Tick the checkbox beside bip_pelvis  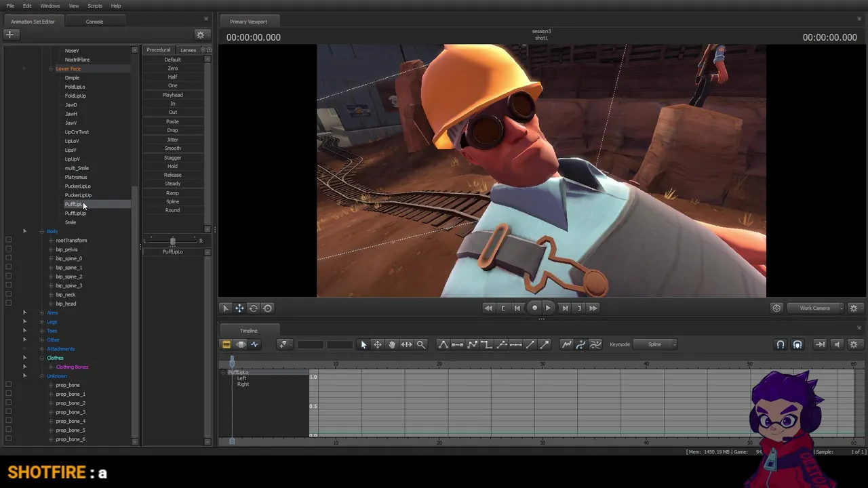(8, 249)
